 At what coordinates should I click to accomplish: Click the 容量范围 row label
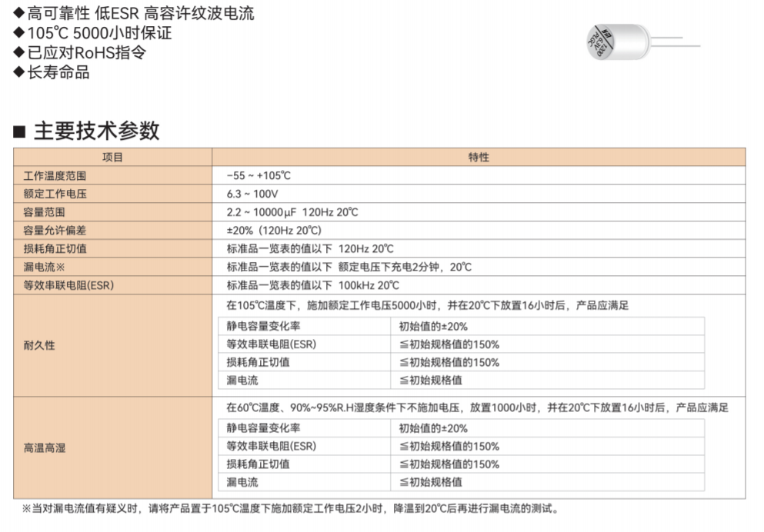click(x=45, y=212)
